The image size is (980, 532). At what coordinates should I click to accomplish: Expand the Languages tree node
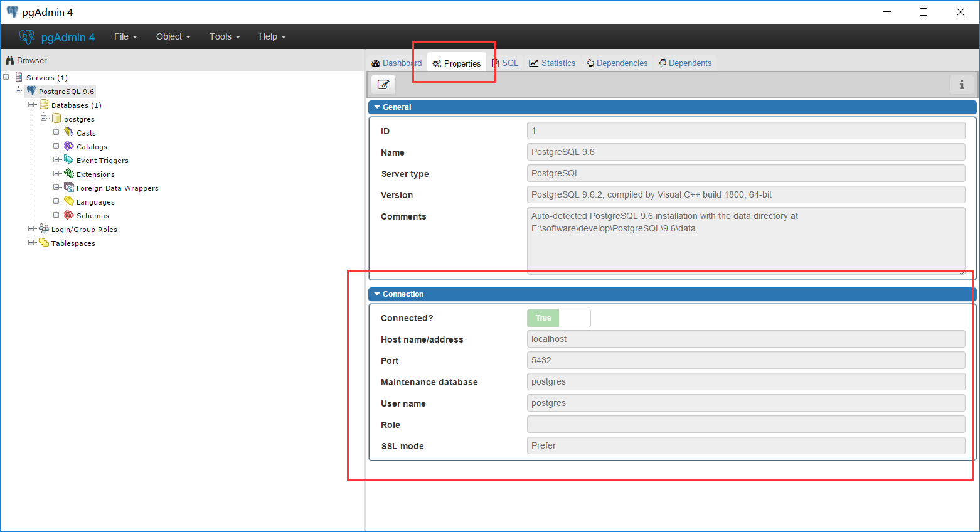coord(56,201)
